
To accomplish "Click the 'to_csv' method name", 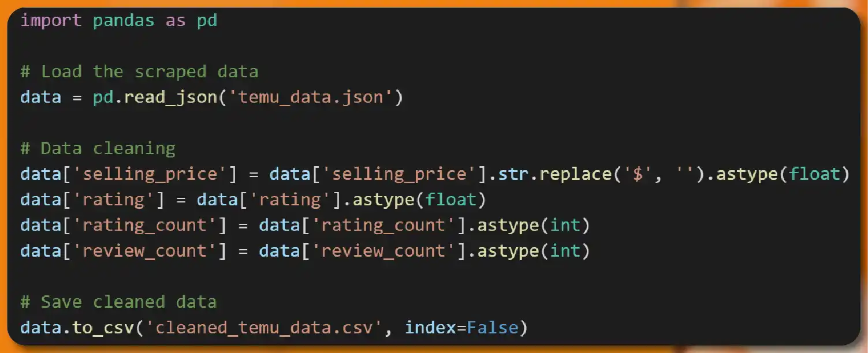I will (103, 328).
